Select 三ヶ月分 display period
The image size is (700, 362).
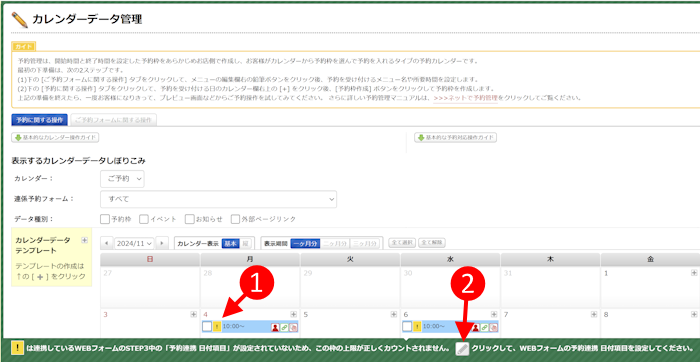tap(365, 243)
